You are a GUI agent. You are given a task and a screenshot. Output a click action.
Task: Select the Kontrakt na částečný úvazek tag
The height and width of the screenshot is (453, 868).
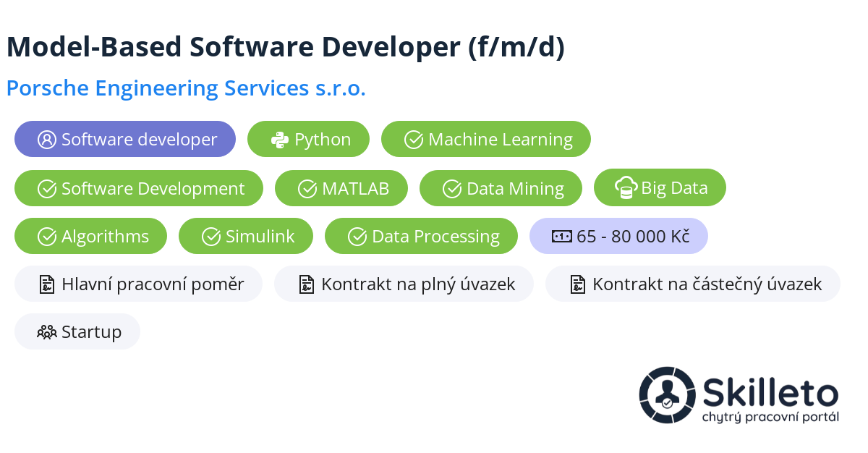pos(693,284)
